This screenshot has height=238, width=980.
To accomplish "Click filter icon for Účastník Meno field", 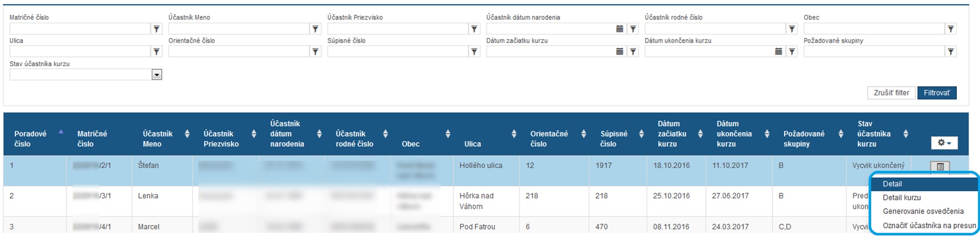I will click(x=316, y=29).
